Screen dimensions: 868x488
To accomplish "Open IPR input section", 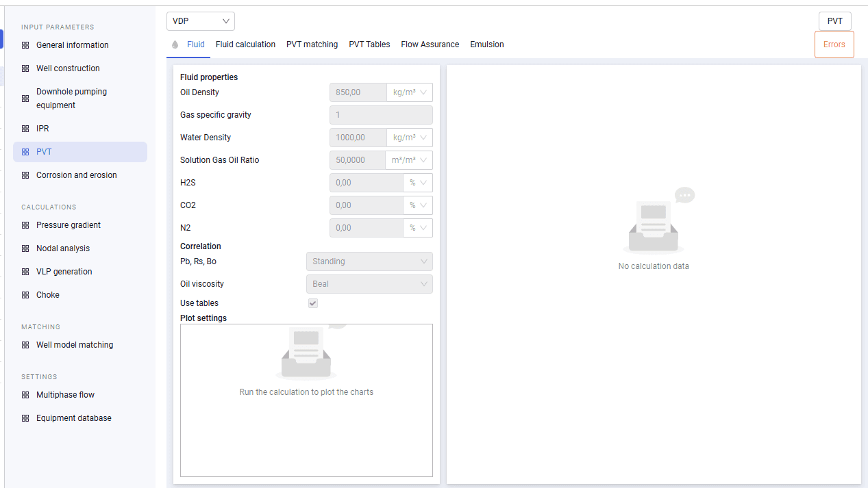I will pos(80,129).
